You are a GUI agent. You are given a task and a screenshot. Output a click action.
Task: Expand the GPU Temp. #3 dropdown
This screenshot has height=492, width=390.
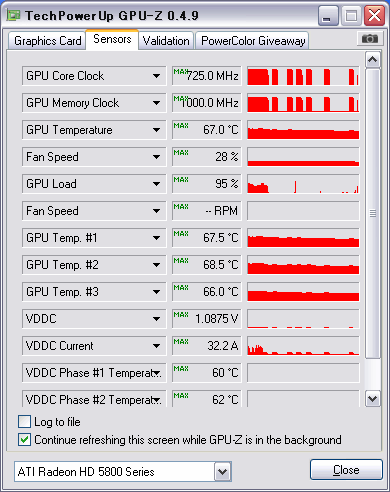pos(94,292)
